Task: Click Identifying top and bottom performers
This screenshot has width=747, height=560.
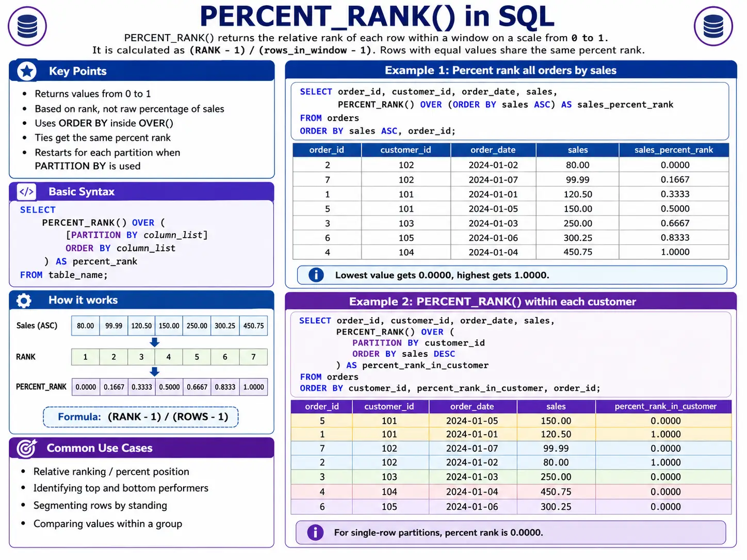Action: coord(121,488)
